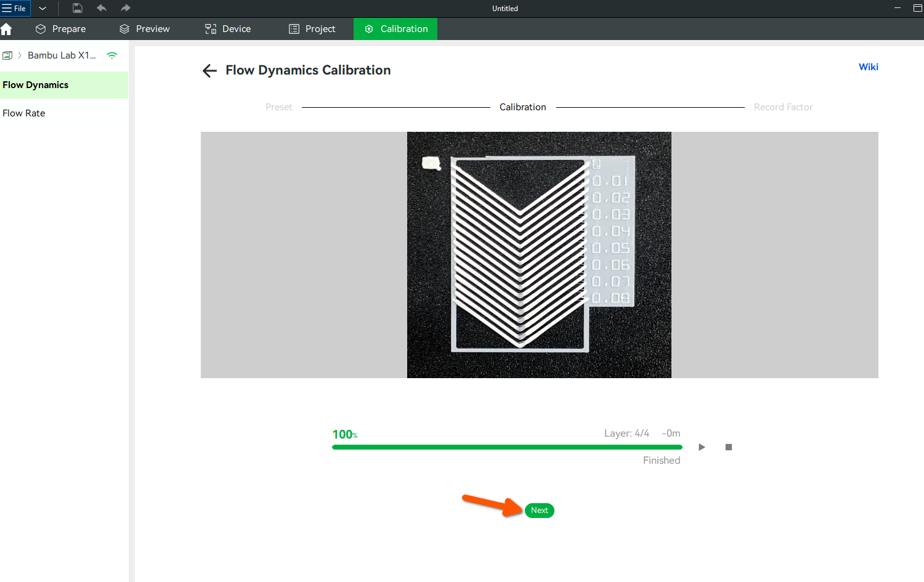
Task: Click the play/resume print button
Action: click(702, 447)
